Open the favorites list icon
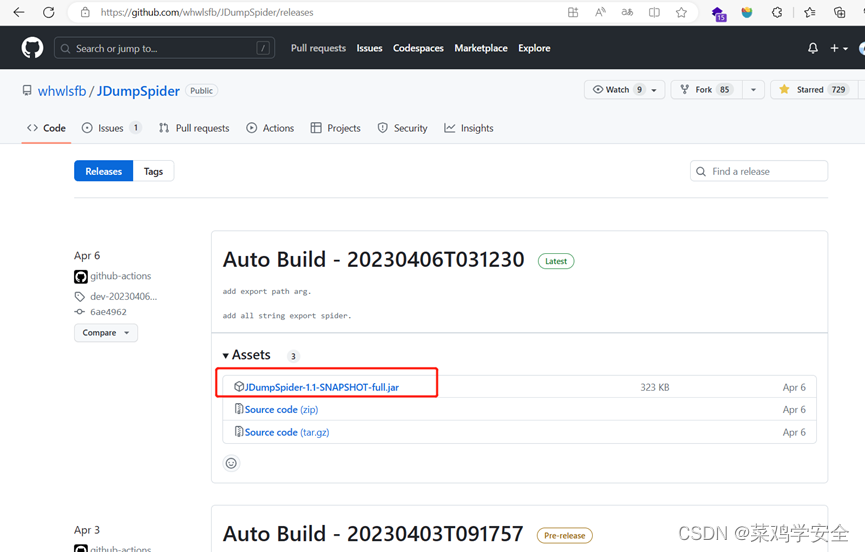This screenshot has height=552, width=865. [x=810, y=12]
